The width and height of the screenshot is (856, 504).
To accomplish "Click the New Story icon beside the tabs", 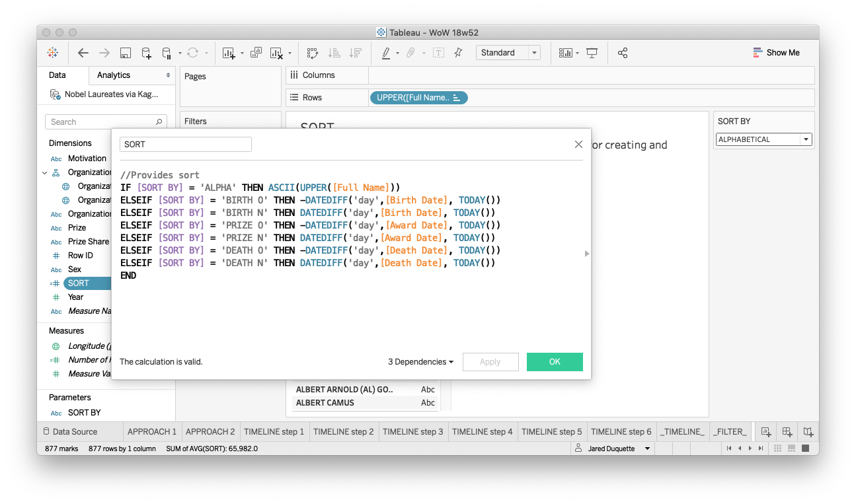I will click(x=808, y=431).
